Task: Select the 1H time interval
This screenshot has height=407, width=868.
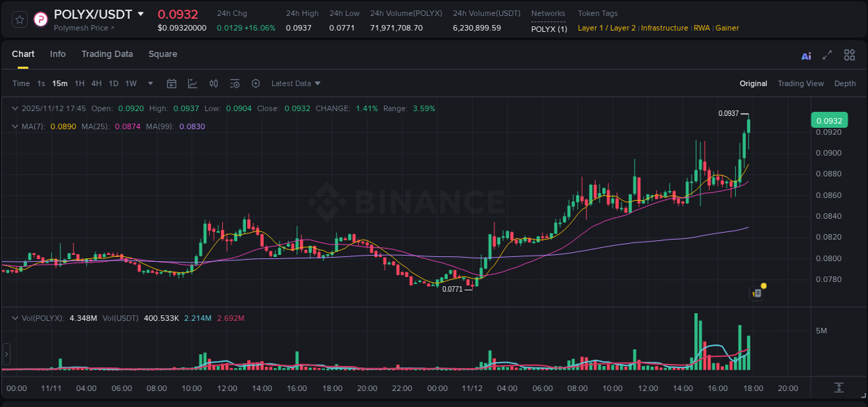Action: [79, 83]
